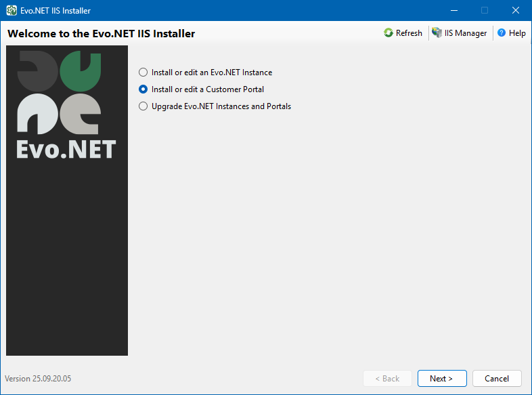This screenshot has height=395, width=532.
Task: Choose 'Install or edit a Customer Portal' option
Action: coord(143,89)
